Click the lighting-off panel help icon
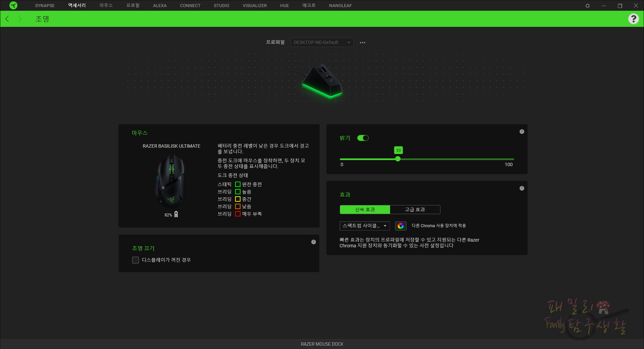Viewport: 644px width, 349px height. [x=314, y=242]
